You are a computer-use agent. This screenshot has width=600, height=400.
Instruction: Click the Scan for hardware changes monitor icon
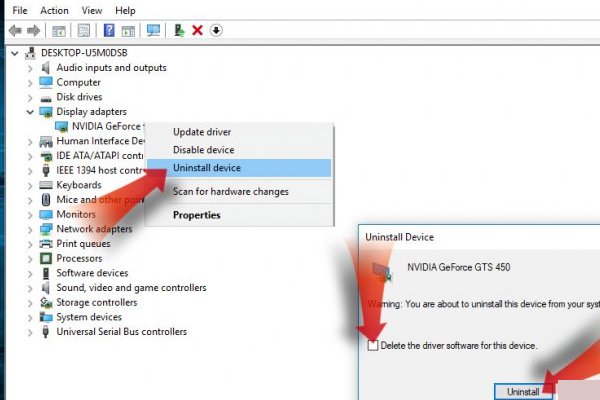(x=153, y=30)
